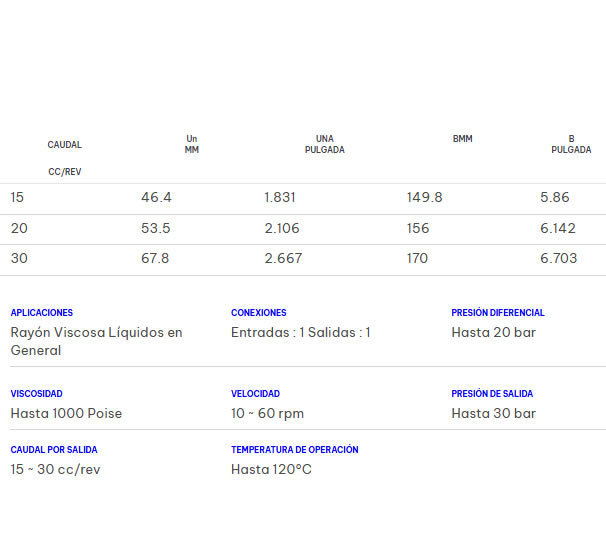Screen dimensions: 606x545
Task: Click the VISCOSIDAD label
Action: [x=36, y=394]
